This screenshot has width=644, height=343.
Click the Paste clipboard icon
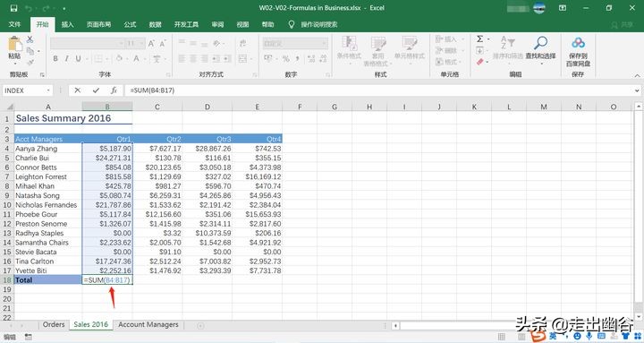[15, 44]
